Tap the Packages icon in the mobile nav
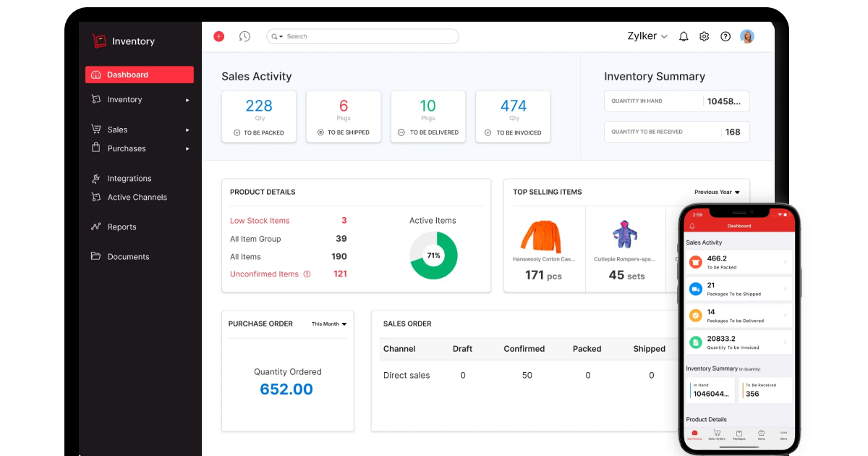Viewport: 868px width, 456px height. (x=739, y=434)
